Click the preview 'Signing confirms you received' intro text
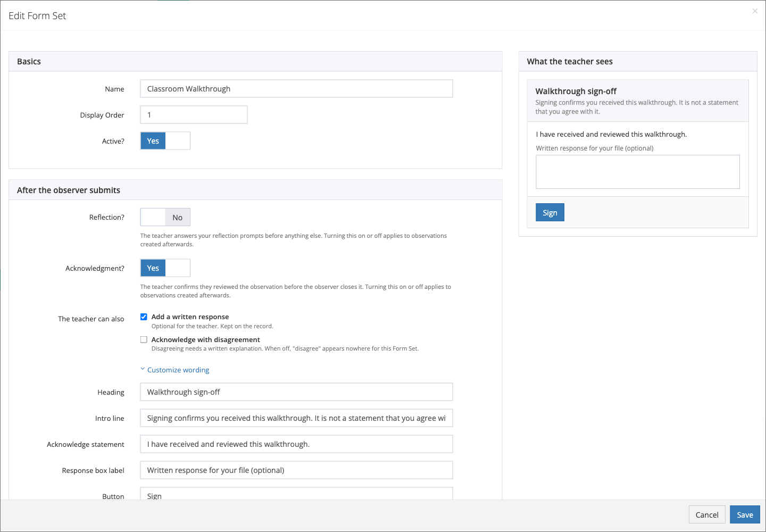Viewport: 766px width, 532px height. pos(637,107)
